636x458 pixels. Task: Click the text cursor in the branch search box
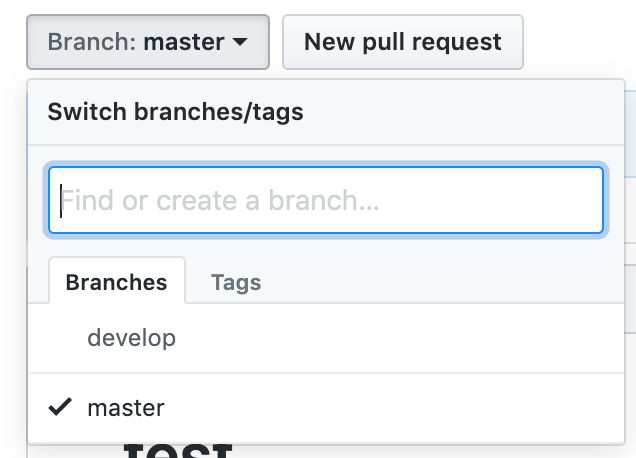(61, 200)
